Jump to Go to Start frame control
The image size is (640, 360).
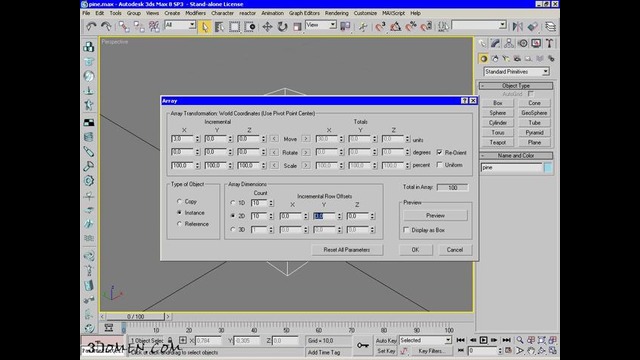pos(460,340)
